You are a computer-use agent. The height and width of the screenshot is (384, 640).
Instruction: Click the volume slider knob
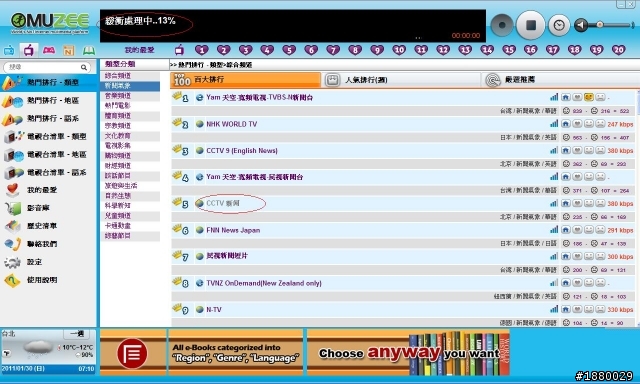pos(600,25)
